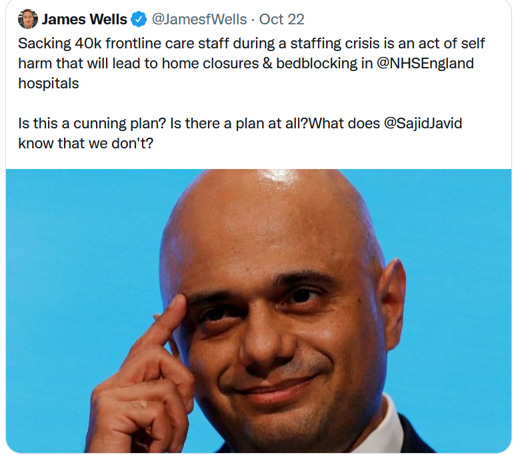517x455 pixels.
Task: Click 'Sacking 40k frontline care staff' text
Action: (x=123, y=43)
